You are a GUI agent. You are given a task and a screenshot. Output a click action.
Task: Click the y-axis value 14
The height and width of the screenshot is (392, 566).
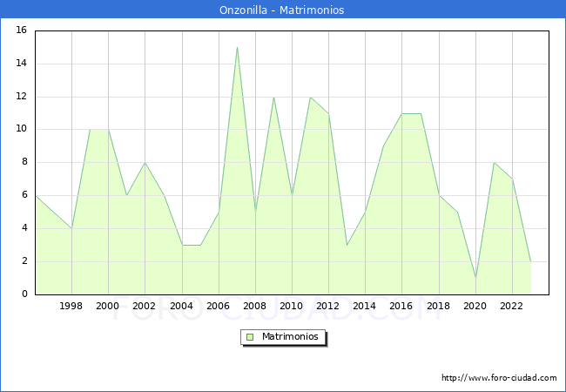[x=22, y=64]
